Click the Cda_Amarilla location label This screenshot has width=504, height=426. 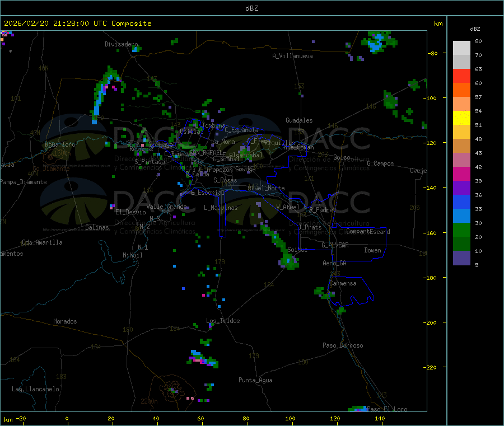[42, 242]
